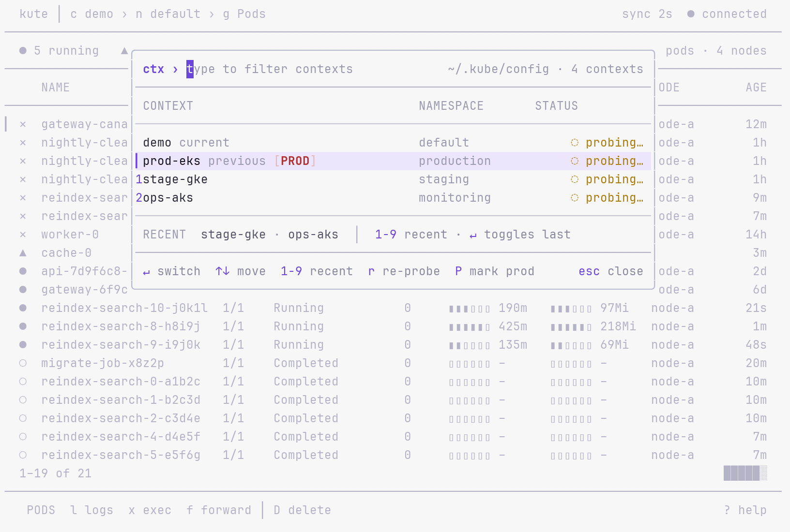Click the [PROD] tag on prod-eks
Viewport: 790px width, 532px height.
coord(295,161)
